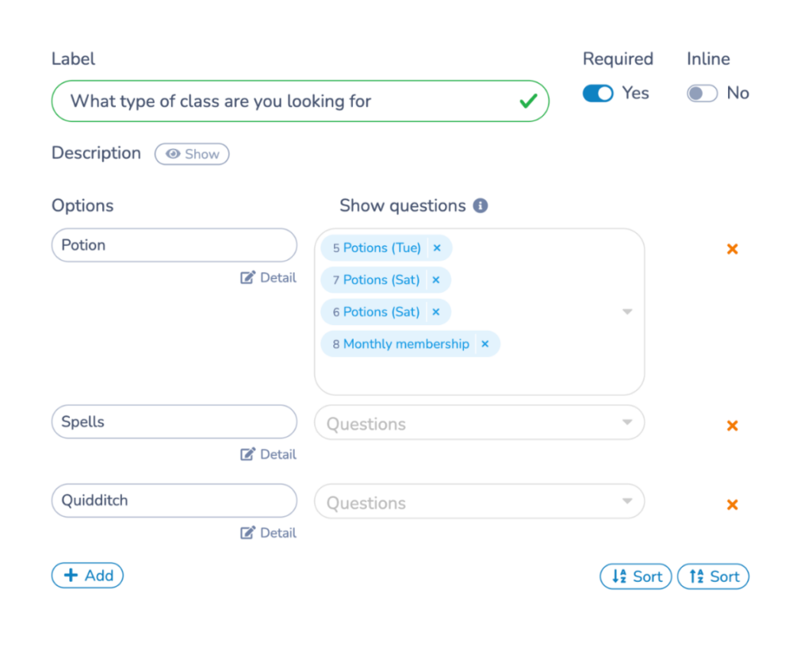Remove the Monthly membership tag
This screenshot has height=651, width=812.
(485, 344)
